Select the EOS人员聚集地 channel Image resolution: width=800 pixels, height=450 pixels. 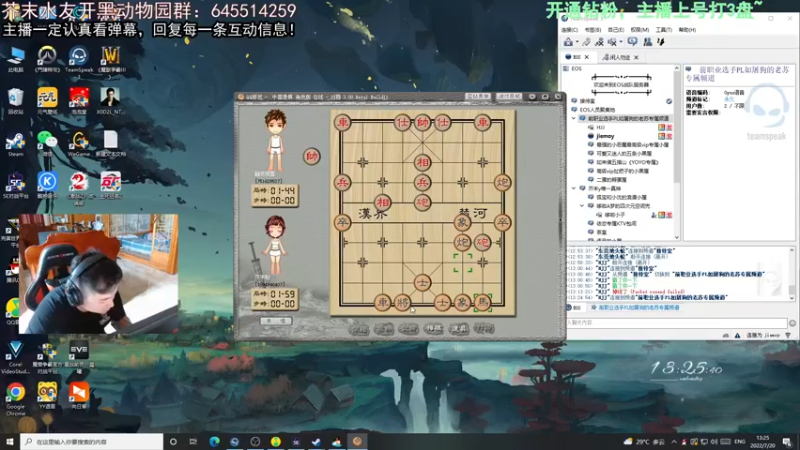pyautogui.click(x=597, y=110)
